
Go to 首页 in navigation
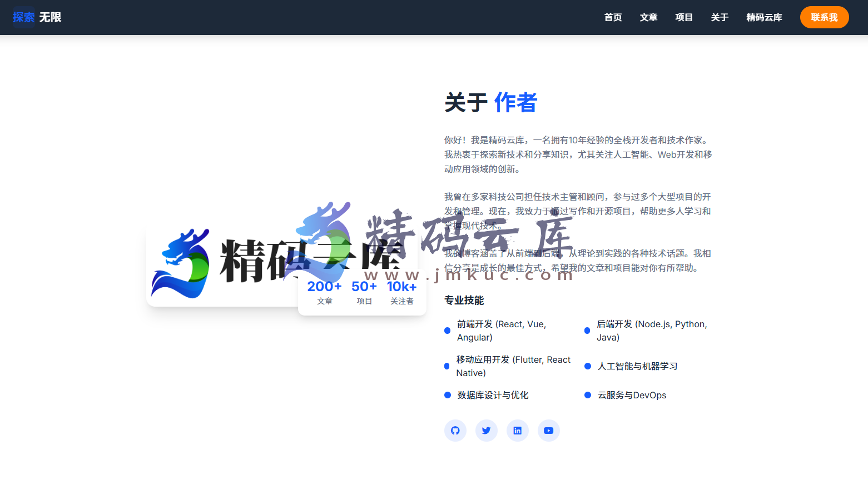[613, 17]
